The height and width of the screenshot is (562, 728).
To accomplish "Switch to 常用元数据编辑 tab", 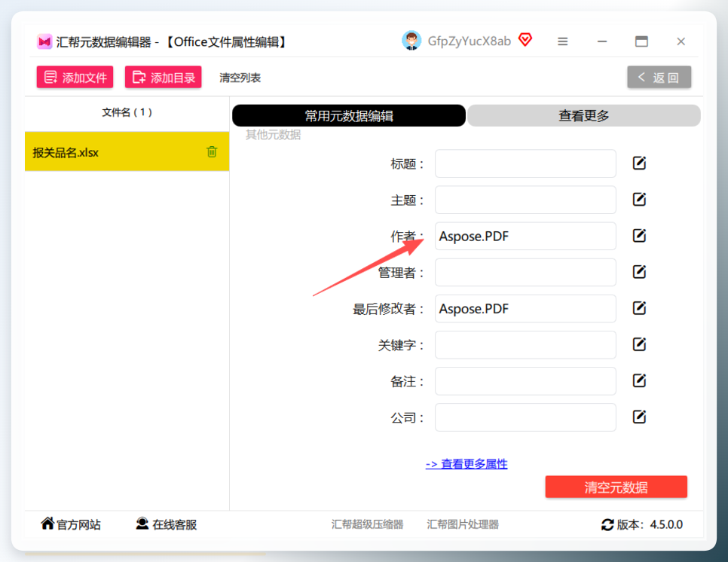I will coord(349,115).
